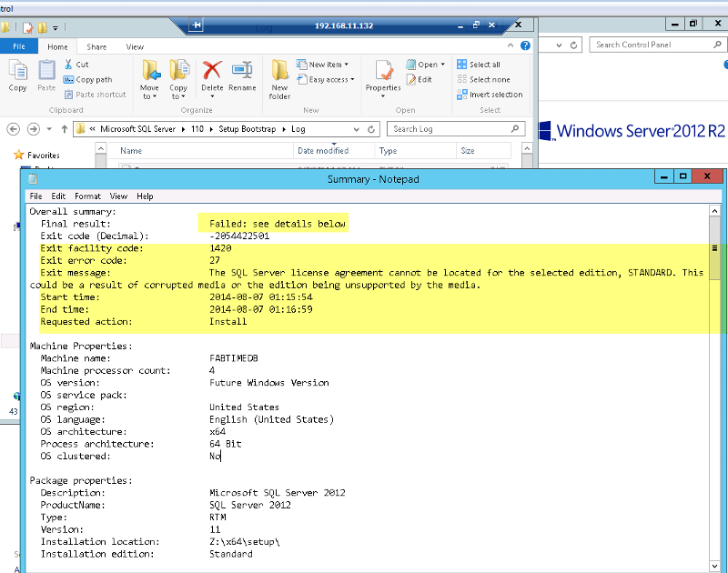Expand the address bar history dropdown
The width and height of the screenshot is (728, 573).
pos(356,129)
